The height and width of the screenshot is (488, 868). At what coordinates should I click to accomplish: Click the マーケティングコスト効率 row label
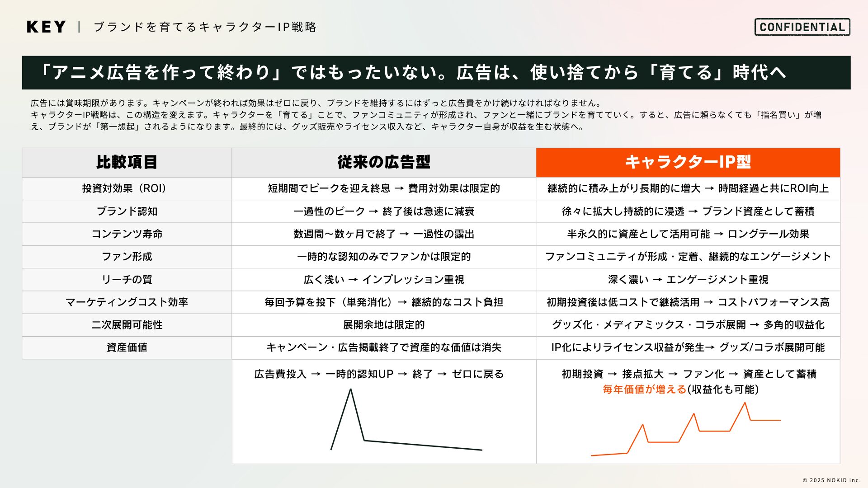tap(127, 302)
